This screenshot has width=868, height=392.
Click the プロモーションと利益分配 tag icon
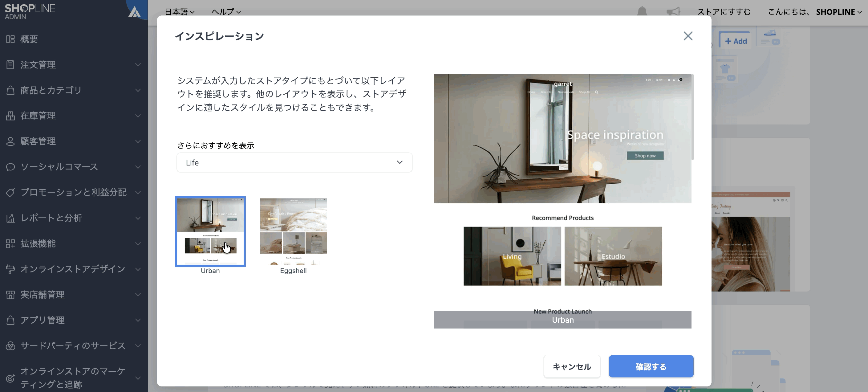[10, 193]
